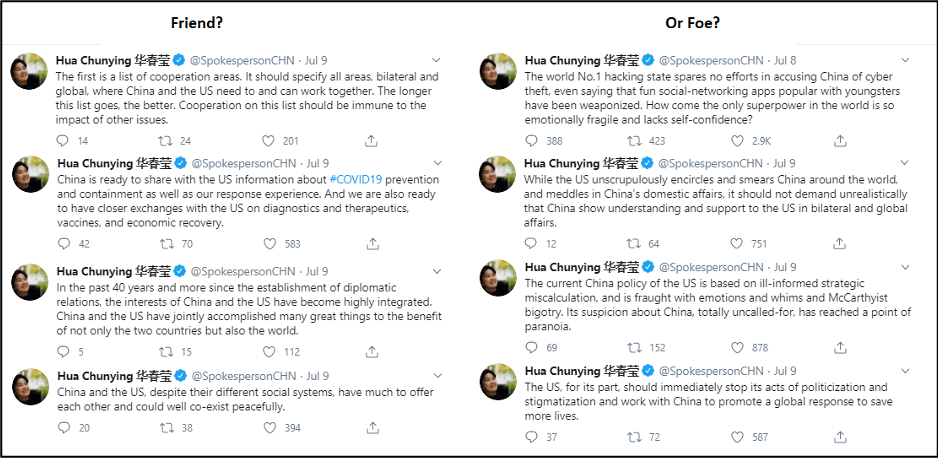Open the chevron menu on the co-exist peacefully tweet
This screenshot has height=458, width=938.
437,376
